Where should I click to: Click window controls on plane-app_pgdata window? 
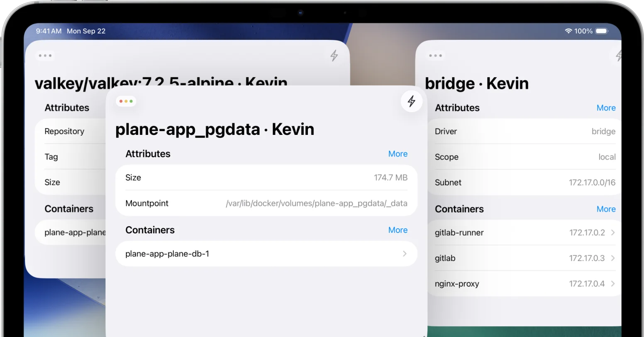point(126,101)
